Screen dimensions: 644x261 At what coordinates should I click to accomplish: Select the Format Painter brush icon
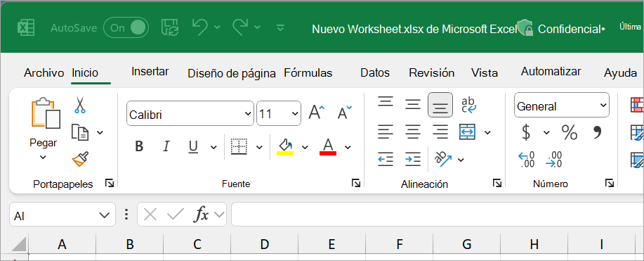(80, 159)
